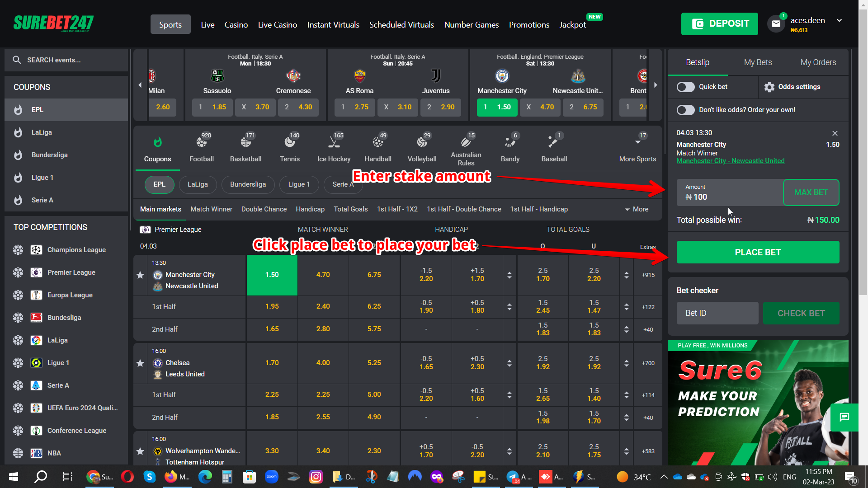The width and height of the screenshot is (868, 488).
Task: Expand the More markets dropdown
Action: click(x=637, y=209)
